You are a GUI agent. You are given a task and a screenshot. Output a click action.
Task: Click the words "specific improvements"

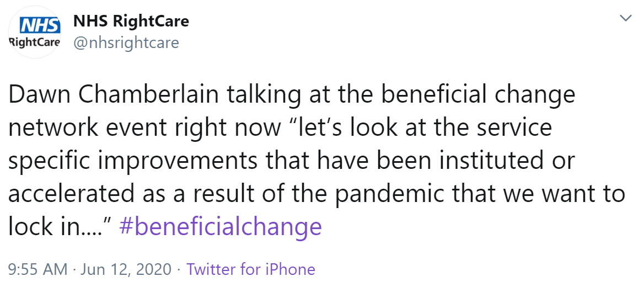pyautogui.click(x=132, y=161)
